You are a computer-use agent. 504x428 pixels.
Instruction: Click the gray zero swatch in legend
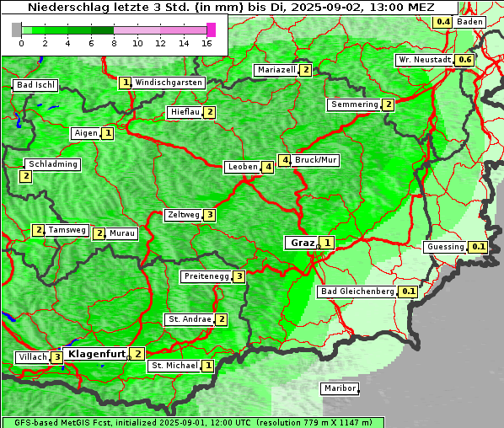pyautogui.click(x=16, y=29)
